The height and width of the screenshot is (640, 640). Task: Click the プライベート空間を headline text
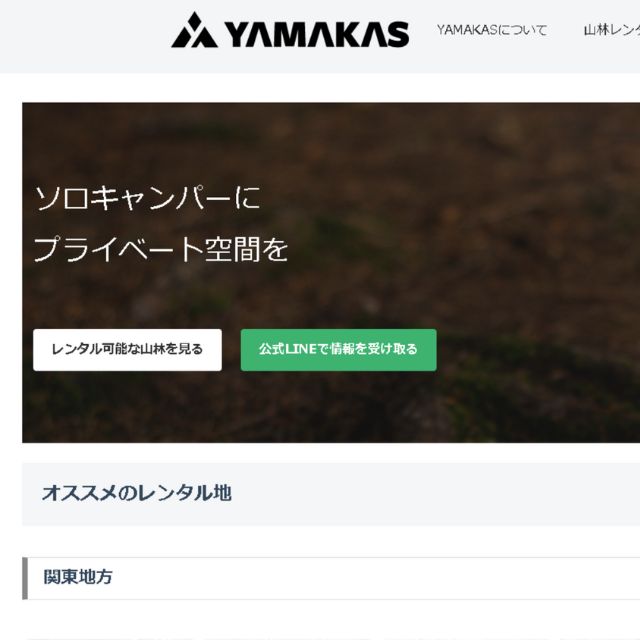click(161, 249)
